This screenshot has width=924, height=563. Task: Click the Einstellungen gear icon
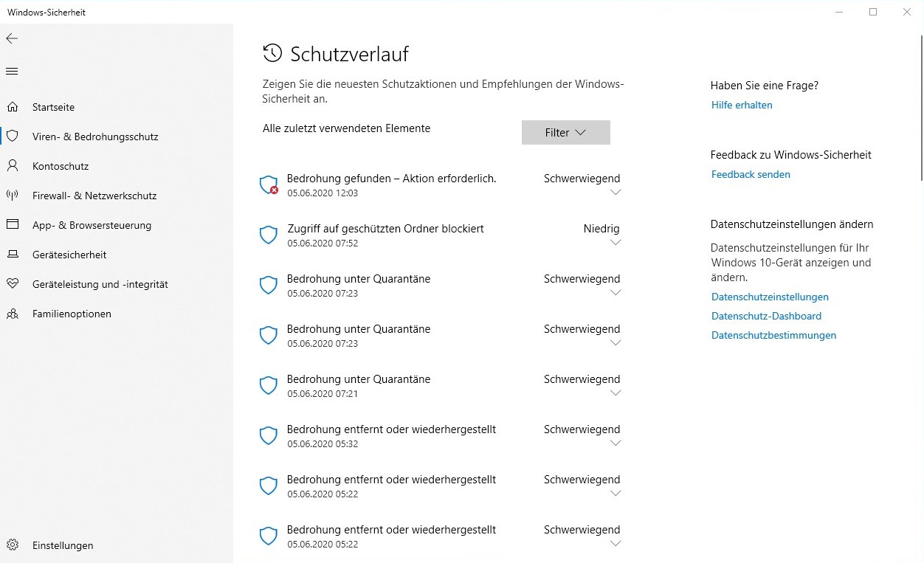pos(12,545)
